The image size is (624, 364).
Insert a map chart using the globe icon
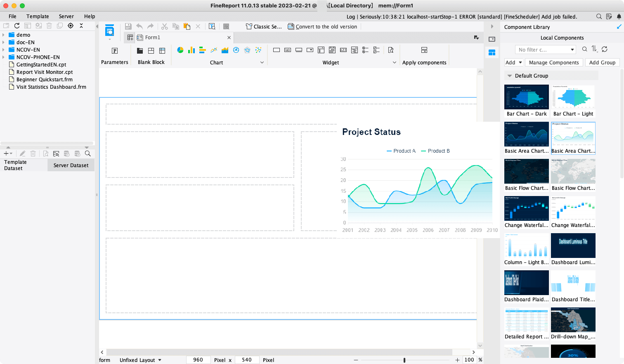coord(236,50)
